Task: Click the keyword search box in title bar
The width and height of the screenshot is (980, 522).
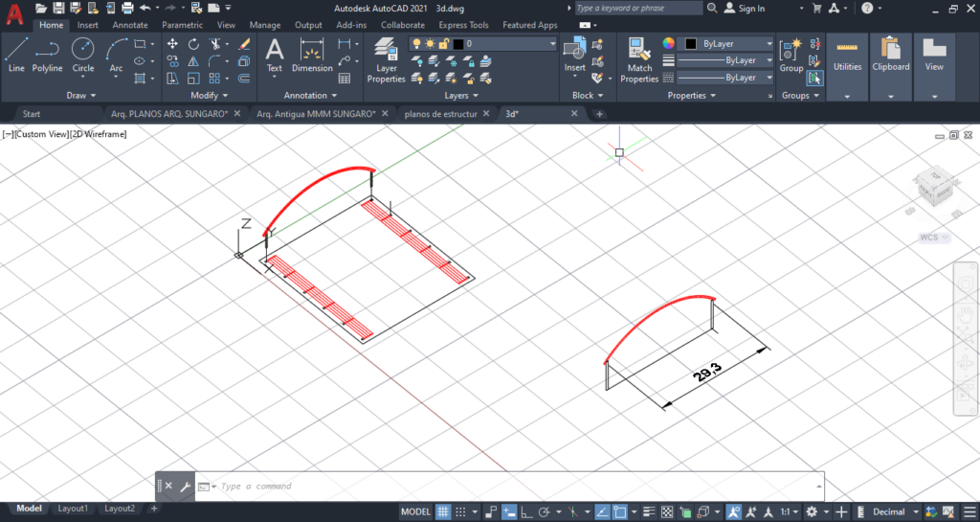Action: coord(638,8)
